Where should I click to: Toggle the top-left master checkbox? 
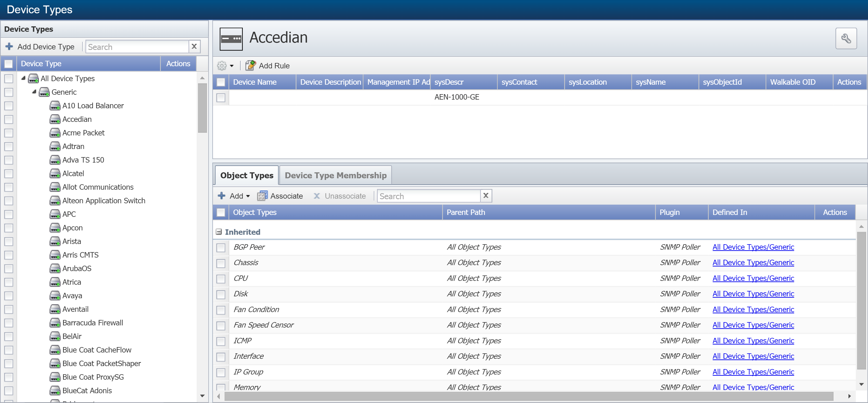point(8,64)
